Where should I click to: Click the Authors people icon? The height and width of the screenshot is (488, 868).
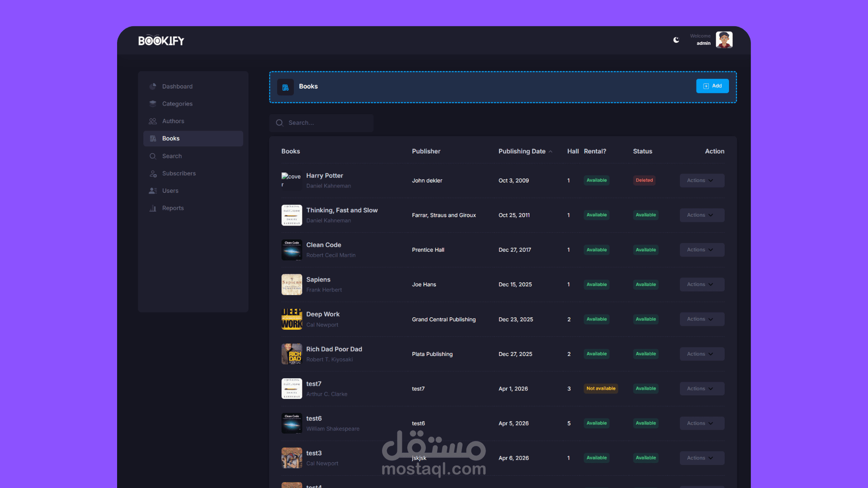[x=153, y=121]
